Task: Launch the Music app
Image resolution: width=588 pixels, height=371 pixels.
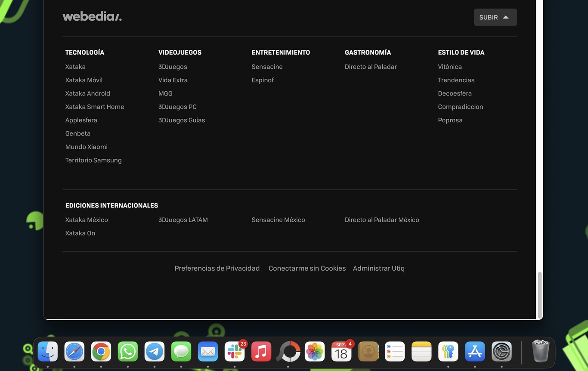Action: point(261,352)
